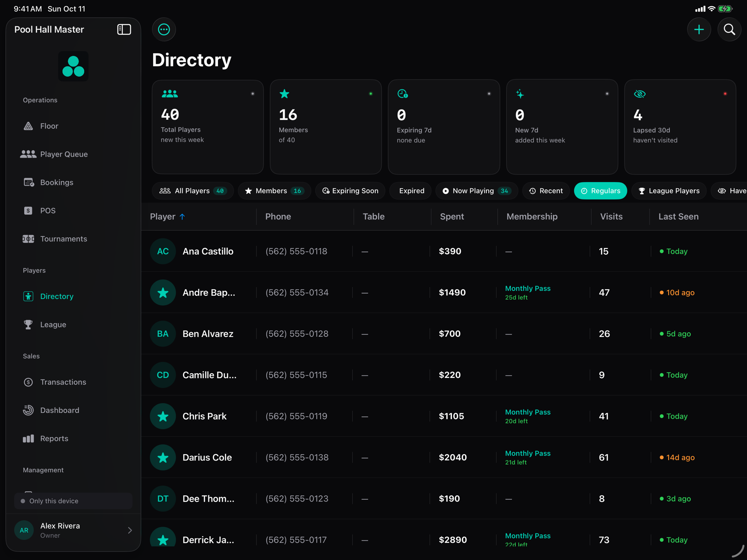Open the Total Players card
Image resolution: width=747 pixels, height=560 pixels.
pyautogui.click(x=208, y=127)
